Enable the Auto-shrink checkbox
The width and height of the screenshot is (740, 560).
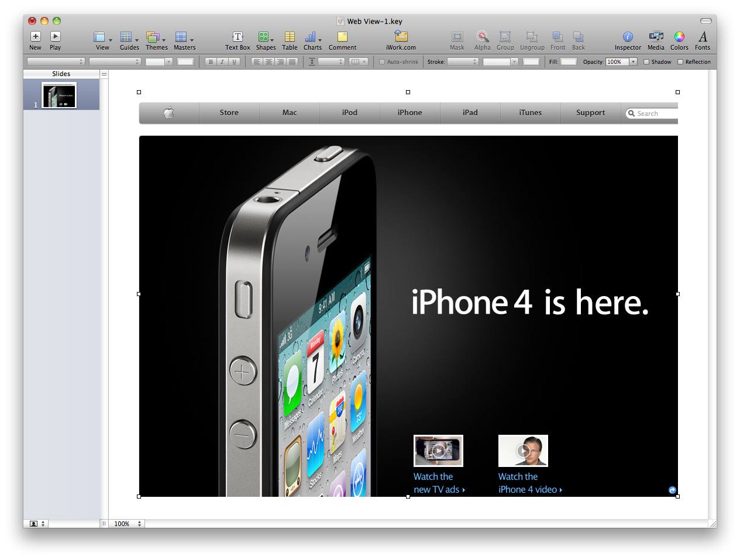382,62
